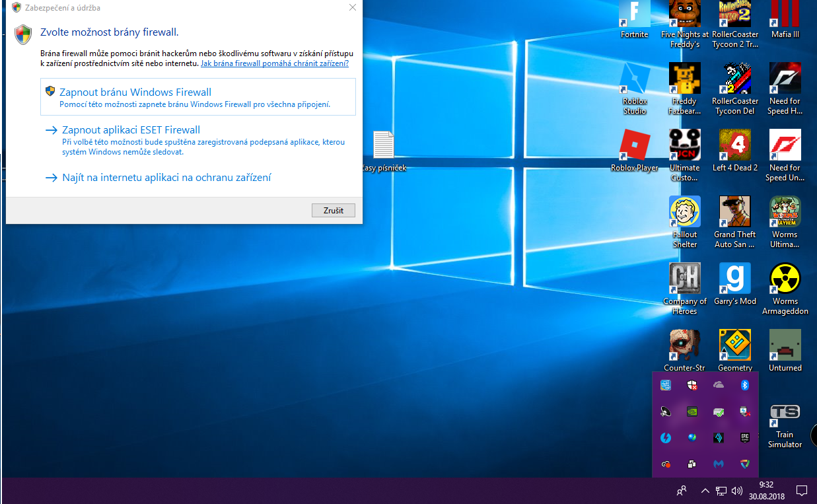817x504 pixels.
Task: Select Zapnout bránu Windows Firewall option
Action: [x=135, y=92]
